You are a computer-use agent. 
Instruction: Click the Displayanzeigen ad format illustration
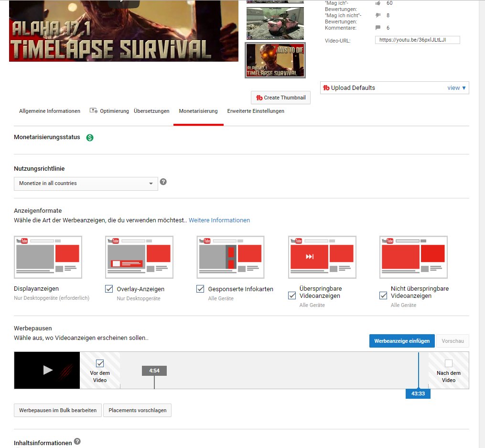[48, 257]
